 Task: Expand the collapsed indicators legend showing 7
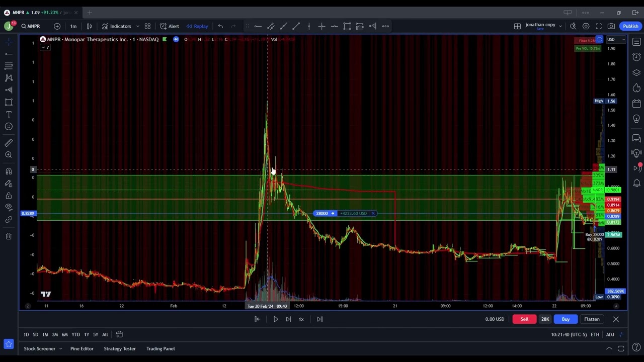[45, 47]
